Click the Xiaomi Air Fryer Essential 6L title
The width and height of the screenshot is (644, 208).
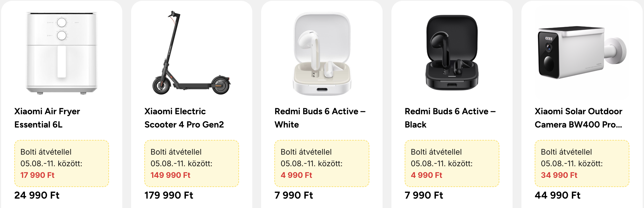[47, 118]
